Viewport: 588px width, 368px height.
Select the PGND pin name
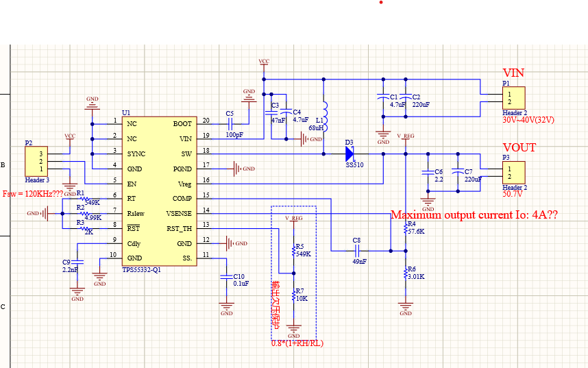(182, 169)
